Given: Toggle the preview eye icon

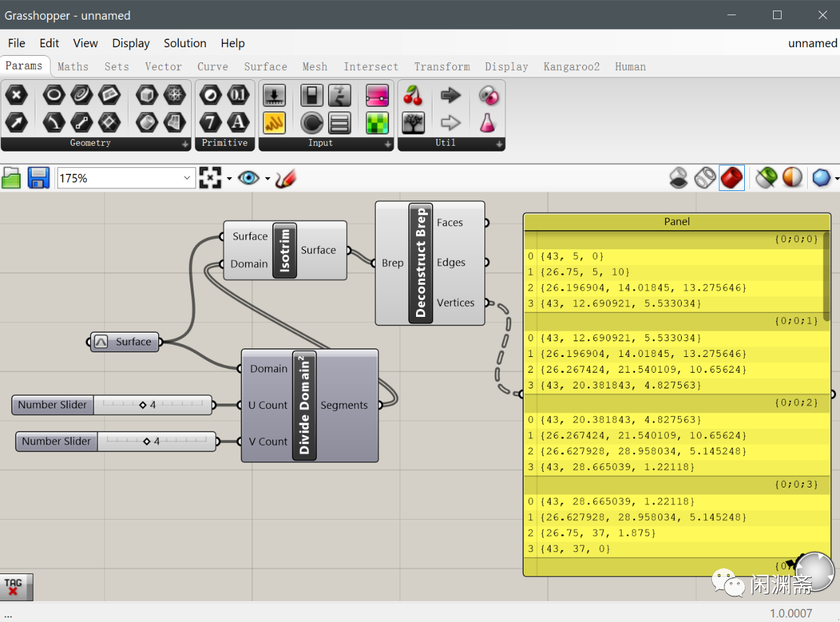Looking at the screenshot, I should point(249,178).
